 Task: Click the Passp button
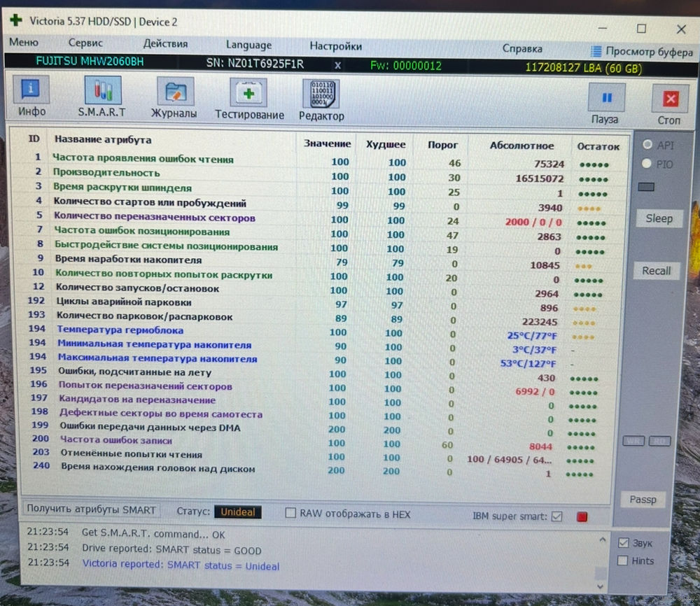pyautogui.click(x=643, y=500)
